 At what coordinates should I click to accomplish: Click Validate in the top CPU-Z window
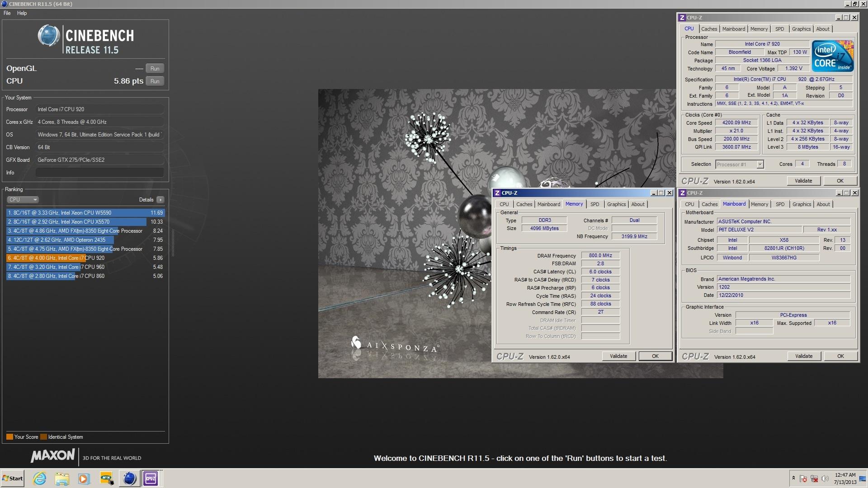[x=803, y=181]
